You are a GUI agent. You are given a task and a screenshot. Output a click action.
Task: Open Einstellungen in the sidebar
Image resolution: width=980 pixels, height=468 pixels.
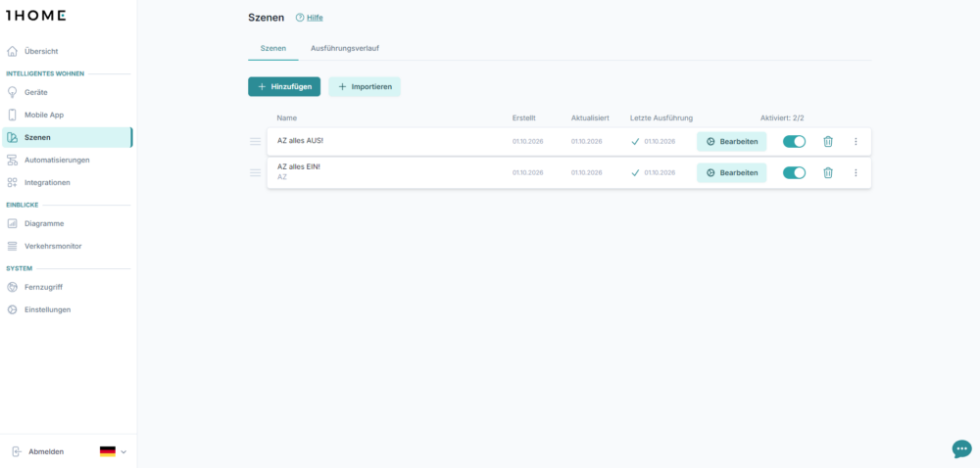68,309
